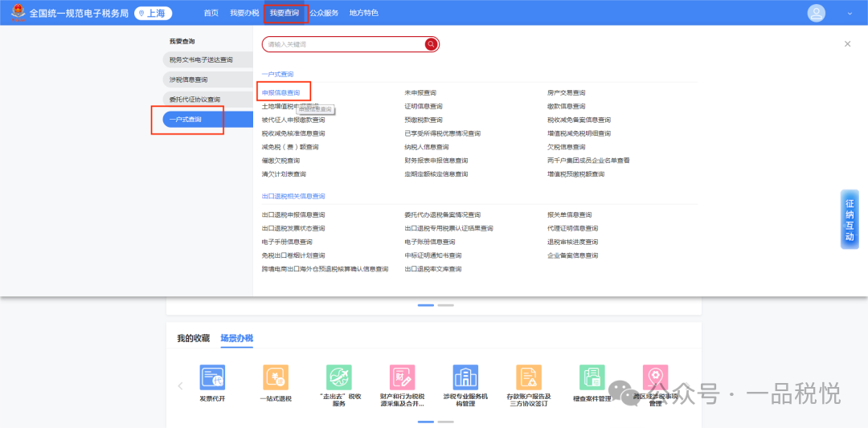Viewport: 868px width, 428px height.
Task: Close the query panel with X
Action: [847, 44]
